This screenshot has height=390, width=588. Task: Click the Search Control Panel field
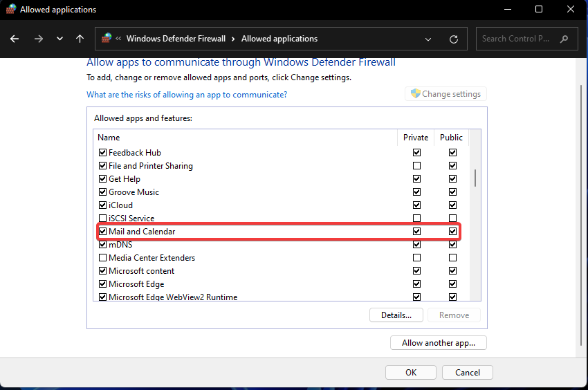517,39
